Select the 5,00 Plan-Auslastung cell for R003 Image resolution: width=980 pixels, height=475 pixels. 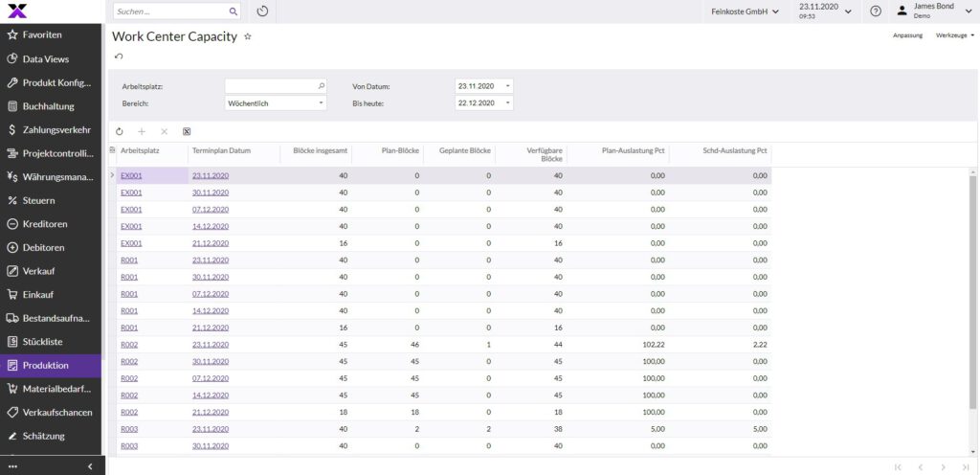618,429
